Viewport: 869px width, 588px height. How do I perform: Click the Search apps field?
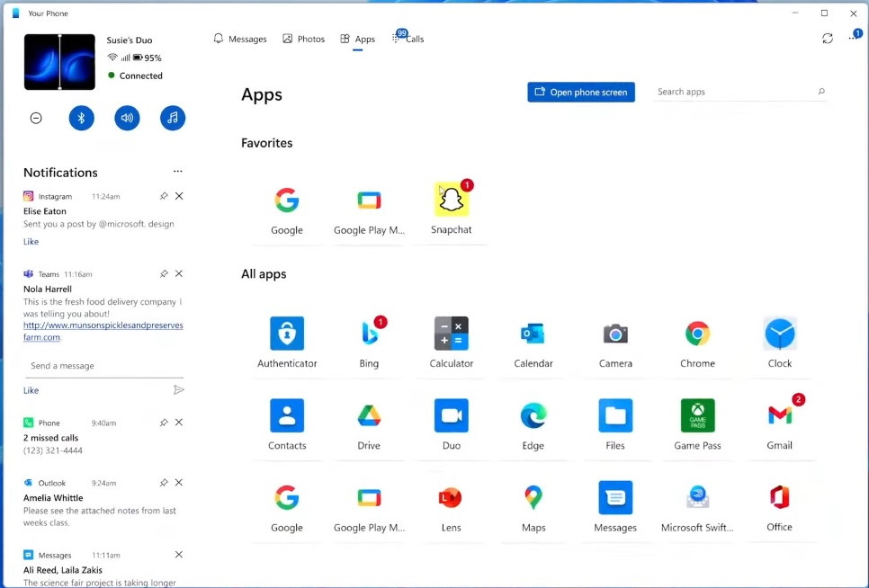(x=738, y=91)
